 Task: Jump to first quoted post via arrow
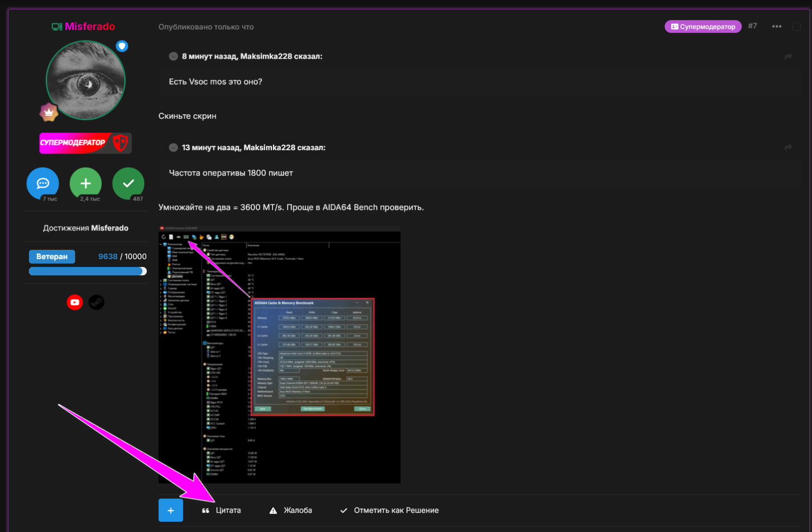(x=788, y=57)
